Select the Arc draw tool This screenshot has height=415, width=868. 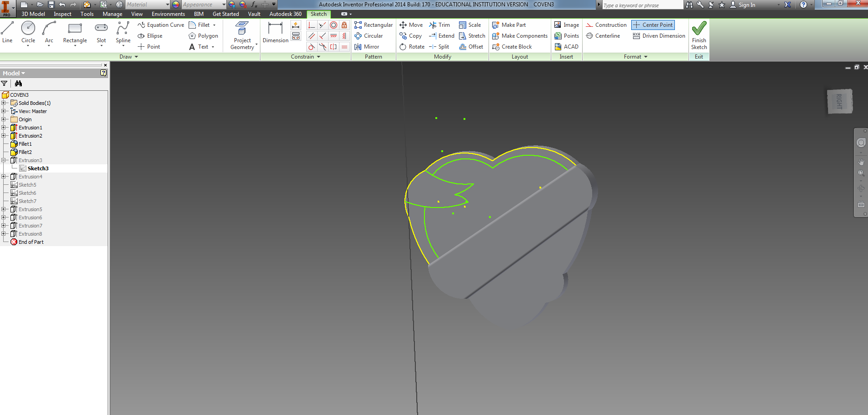[x=49, y=33]
